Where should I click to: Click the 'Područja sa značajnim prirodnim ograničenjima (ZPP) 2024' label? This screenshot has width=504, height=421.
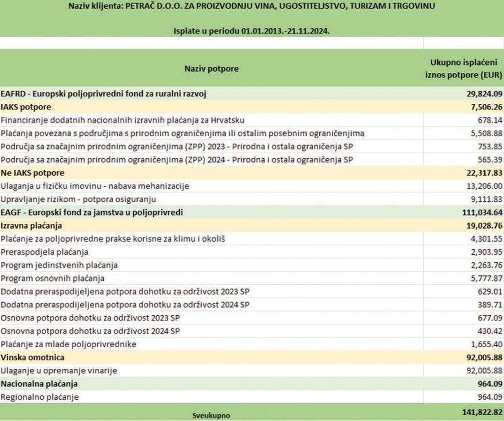point(177,160)
